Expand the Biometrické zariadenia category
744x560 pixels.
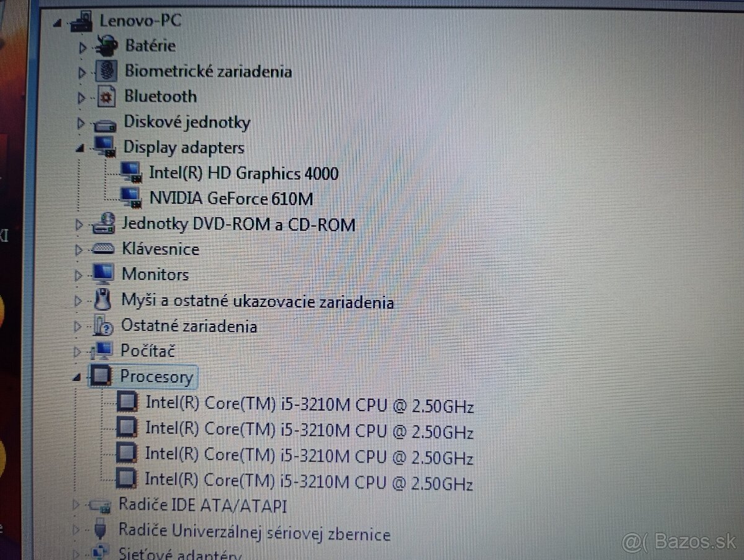click(x=82, y=73)
